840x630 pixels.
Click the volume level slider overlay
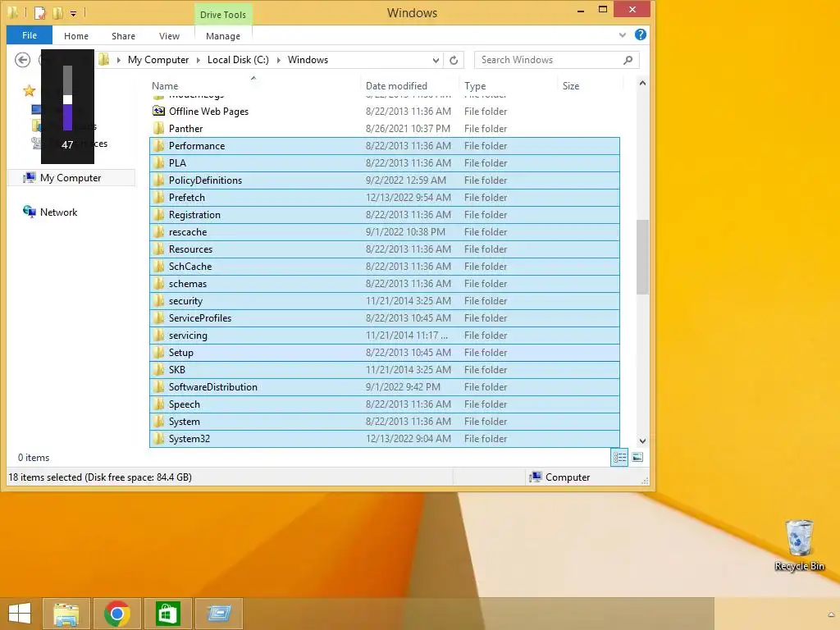point(67,98)
